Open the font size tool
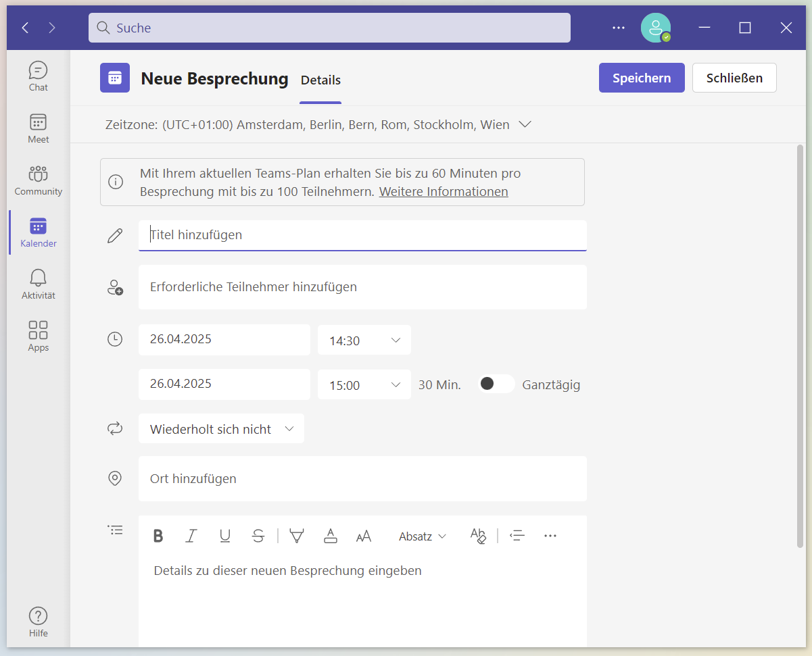Screen dimensions: 812x656 [x=364, y=536]
